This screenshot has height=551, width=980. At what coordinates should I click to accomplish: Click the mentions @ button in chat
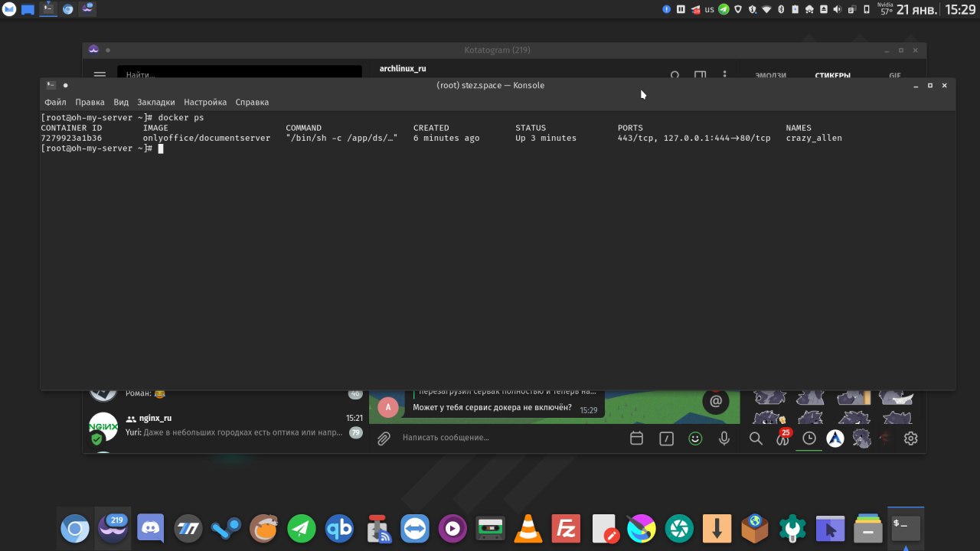point(716,400)
